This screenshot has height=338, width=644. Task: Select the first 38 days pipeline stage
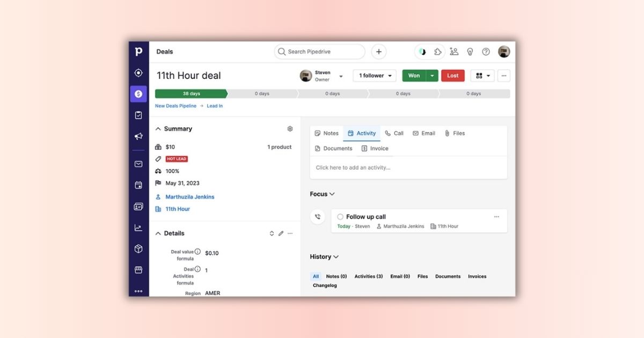(191, 94)
